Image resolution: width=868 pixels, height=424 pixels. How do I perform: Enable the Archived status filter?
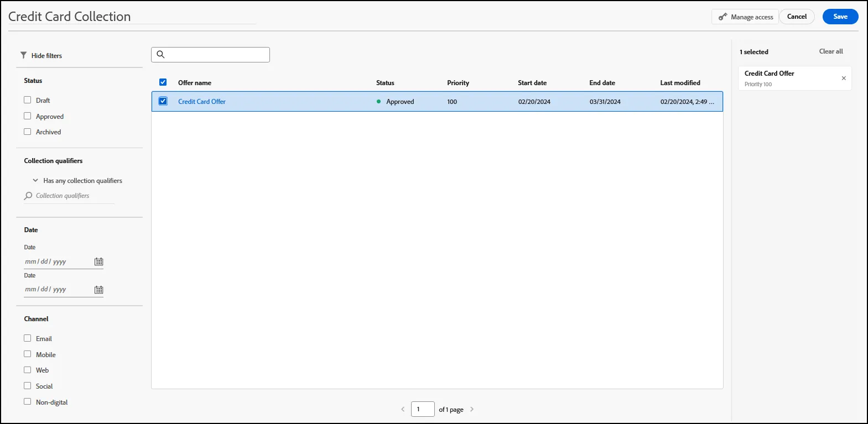pyautogui.click(x=27, y=132)
